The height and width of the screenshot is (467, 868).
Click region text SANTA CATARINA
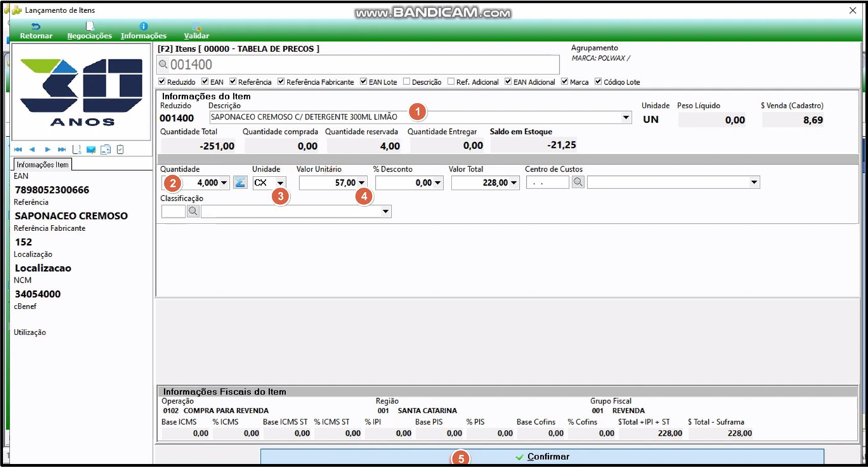point(427,410)
